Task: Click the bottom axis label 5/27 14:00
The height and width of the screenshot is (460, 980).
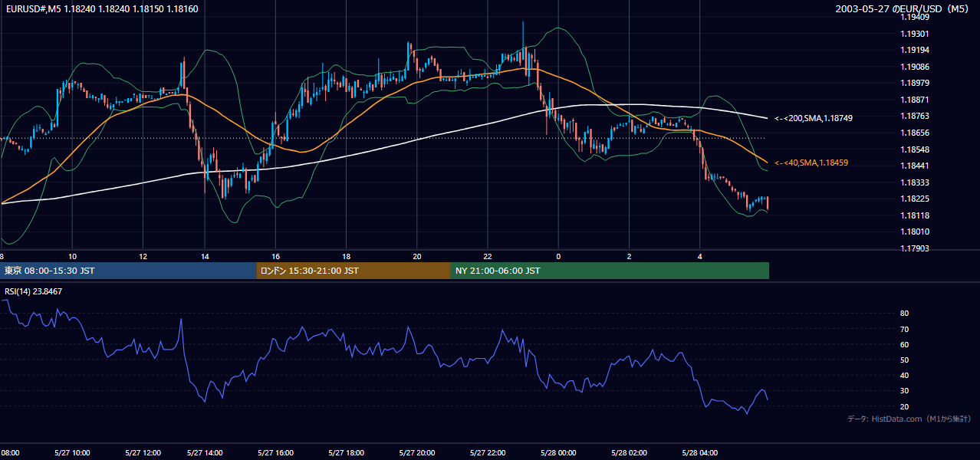Action: (x=205, y=452)
